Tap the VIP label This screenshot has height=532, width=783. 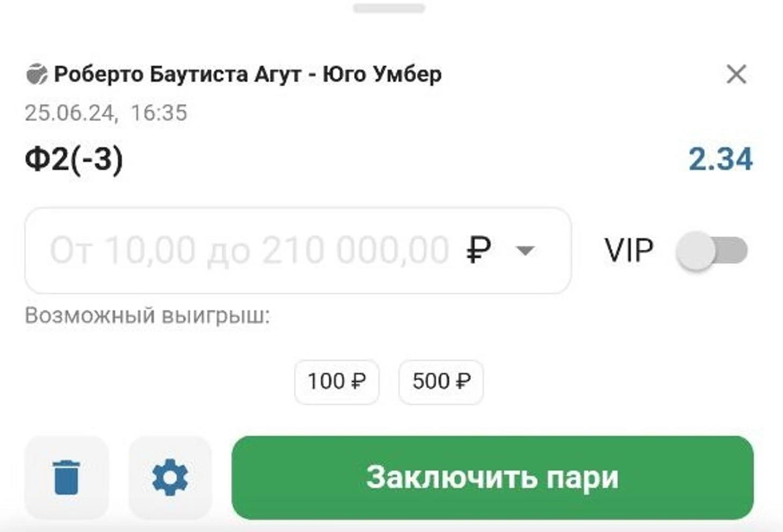(x=629, y=250)
